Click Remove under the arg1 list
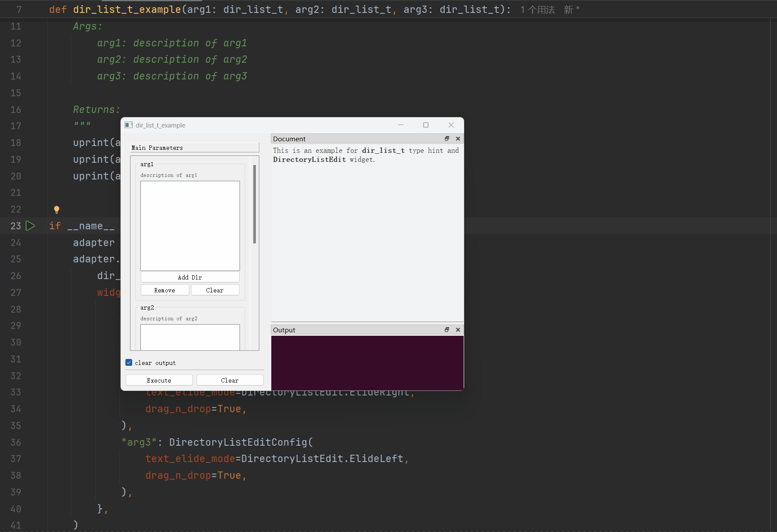 pyautogui.click(x=165, y=290)
